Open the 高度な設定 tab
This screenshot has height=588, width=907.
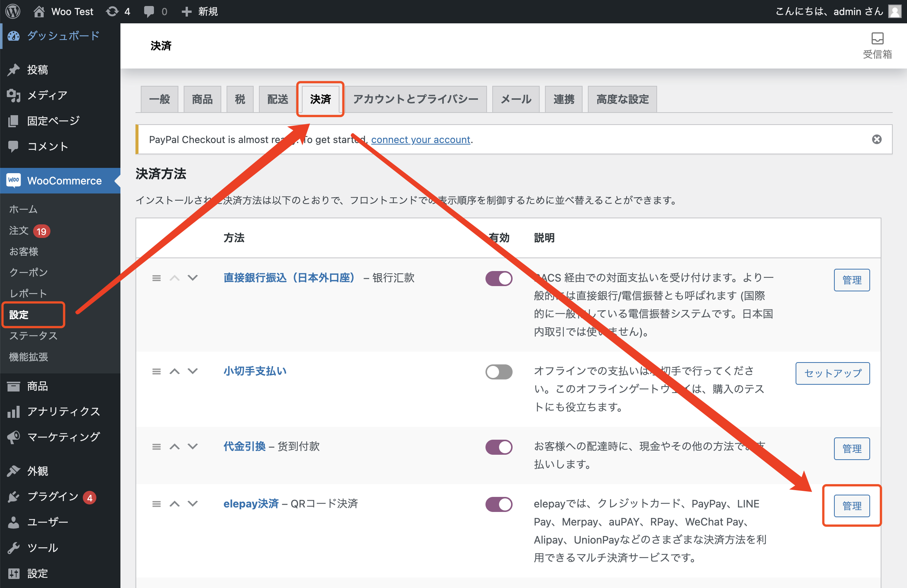tap(622, 99)
